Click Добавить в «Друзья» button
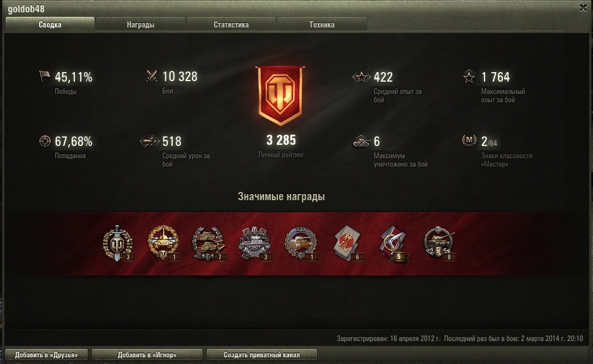 tap(46, 354)
